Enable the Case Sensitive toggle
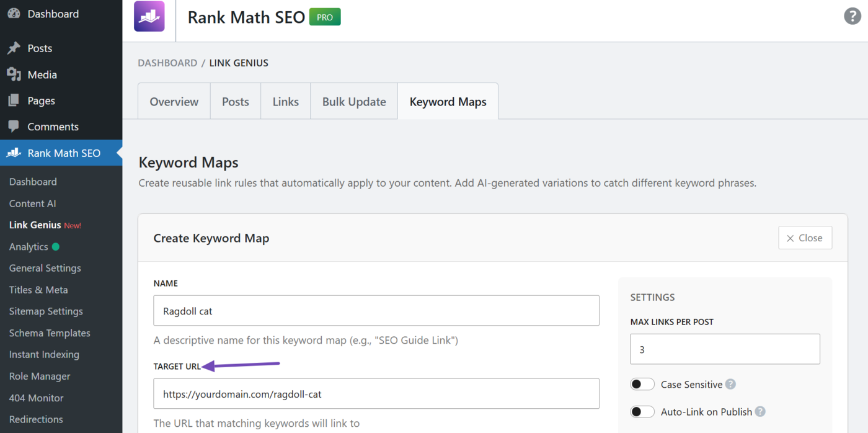Image resolution: width=868 pixels, height=433 pixels. [x=642, y=385]
